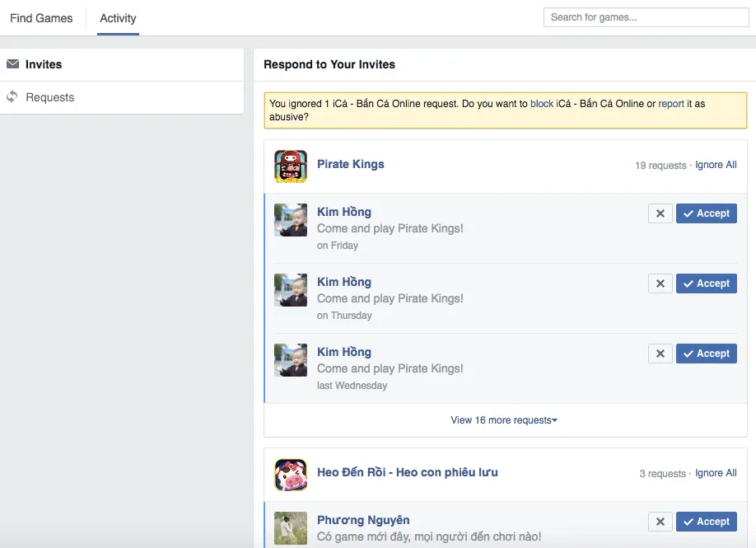Select the Activity tab
The image size is (756, 548).
(118, 18)
